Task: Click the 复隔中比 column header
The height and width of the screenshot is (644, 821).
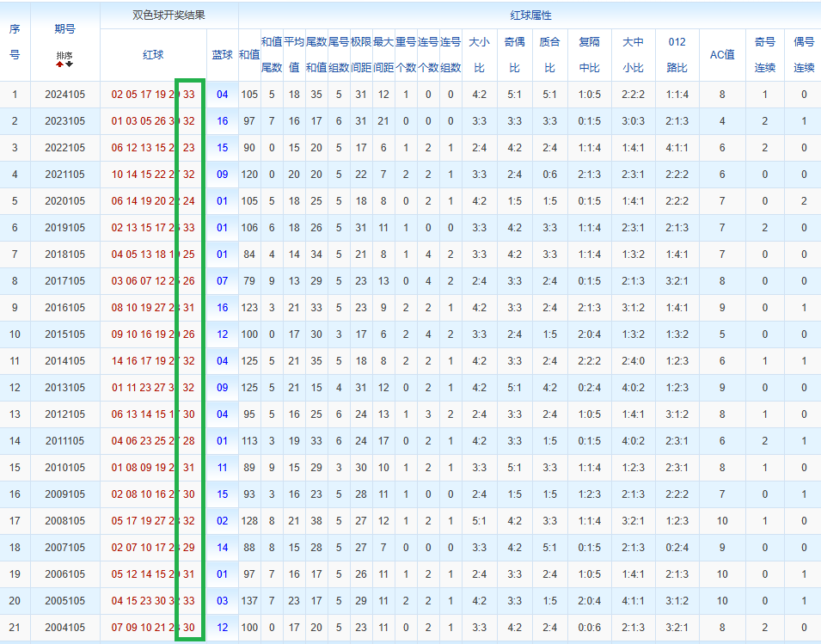Action: click(x=590, y=54)
